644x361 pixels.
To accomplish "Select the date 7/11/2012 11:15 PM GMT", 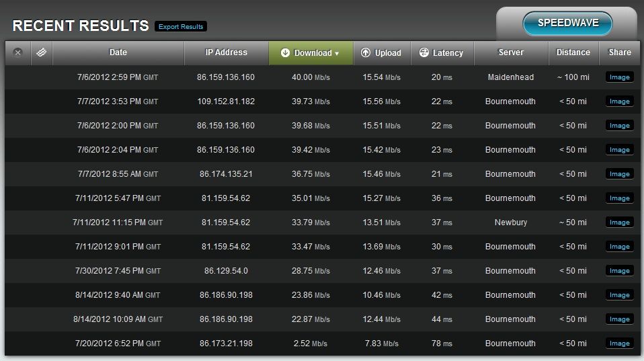I will pos(118,223).
